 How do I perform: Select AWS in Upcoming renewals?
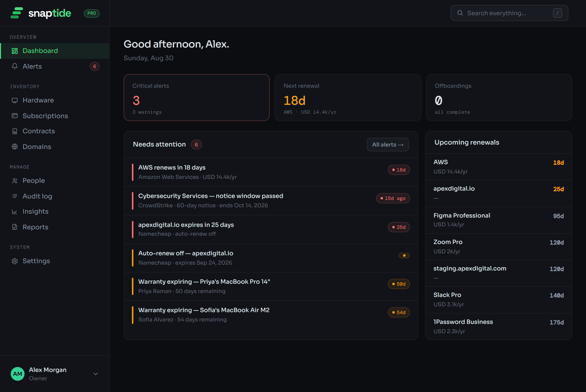[x=498, y=167]
